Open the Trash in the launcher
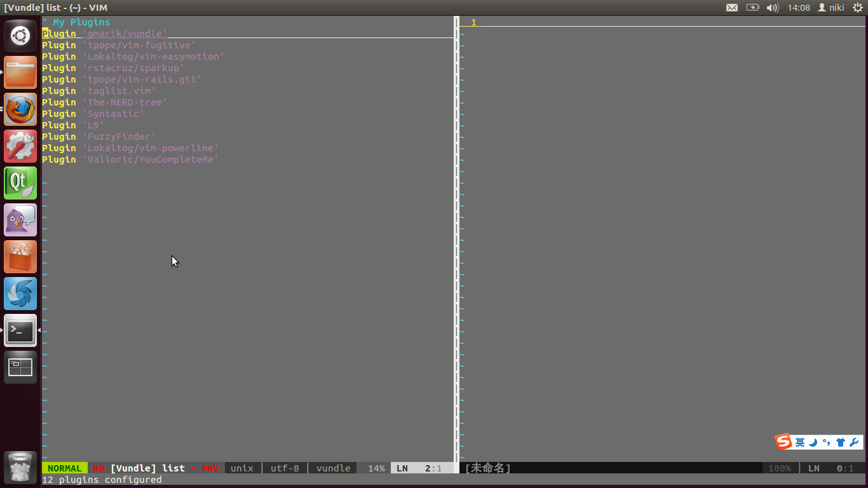Viewport: 868px width, 488px height. pyautogui.click(x=20, y=467)
